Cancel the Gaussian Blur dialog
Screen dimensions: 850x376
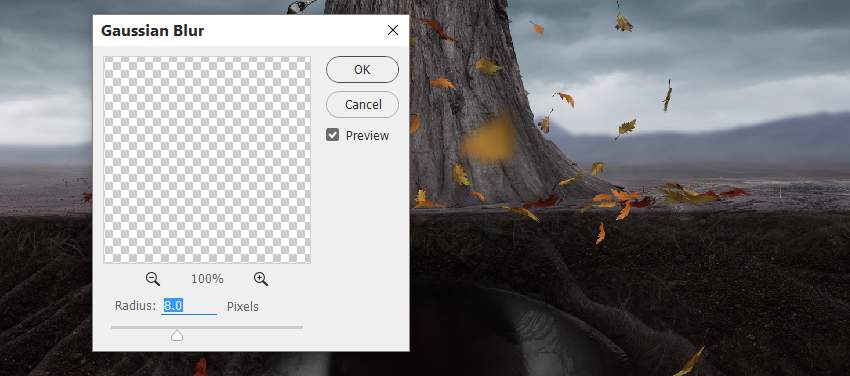click(x=362, y=105)
